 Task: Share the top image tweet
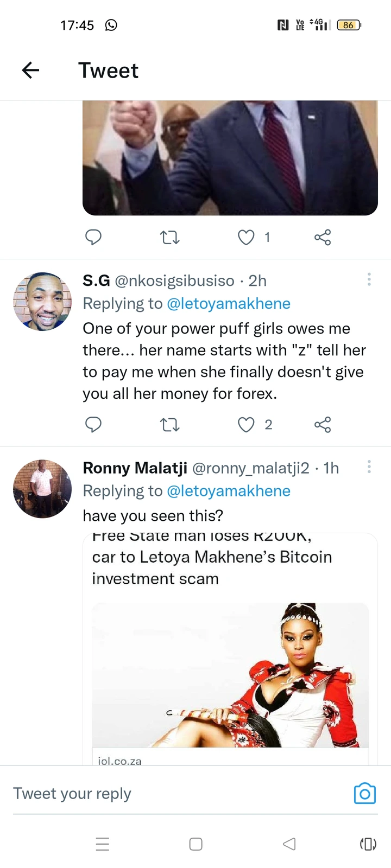pyautogui.click(x=323, y=238)
